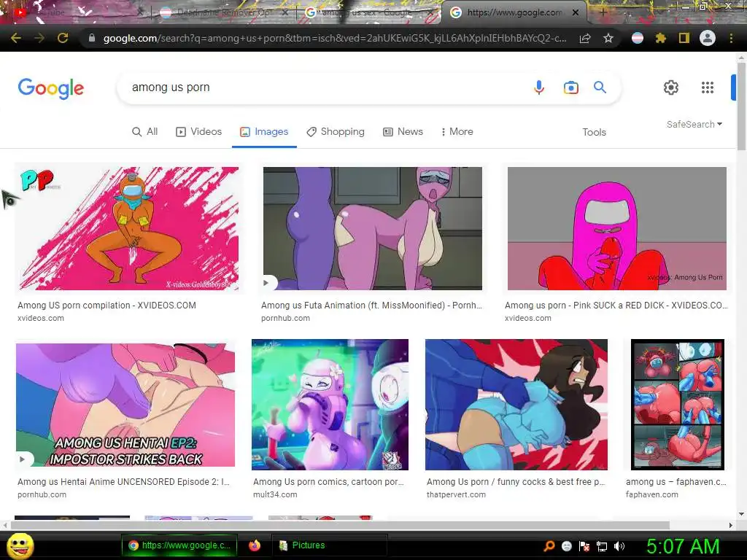Expand the More search categories menu
The width and height of the screenshot is (747, 560).
click(x=457, y=131)
